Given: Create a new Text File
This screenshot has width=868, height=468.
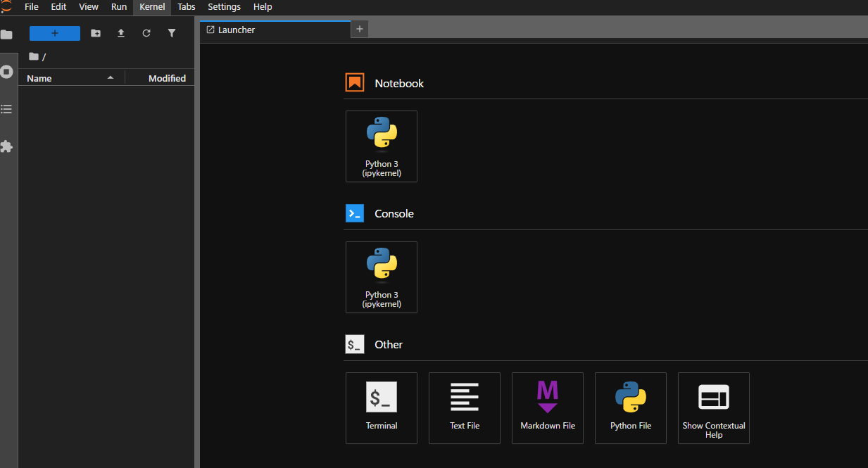Looking at the screenshot, I should [464, 408].
